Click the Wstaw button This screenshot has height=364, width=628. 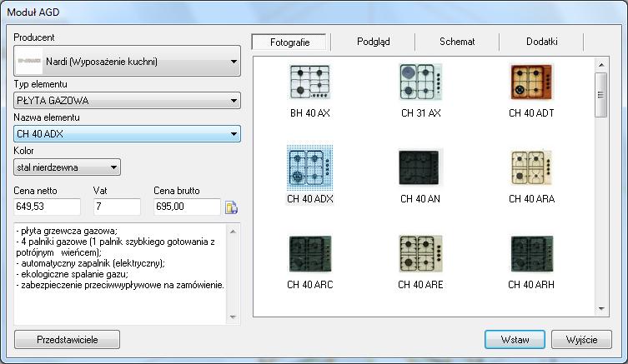(515, 340)
